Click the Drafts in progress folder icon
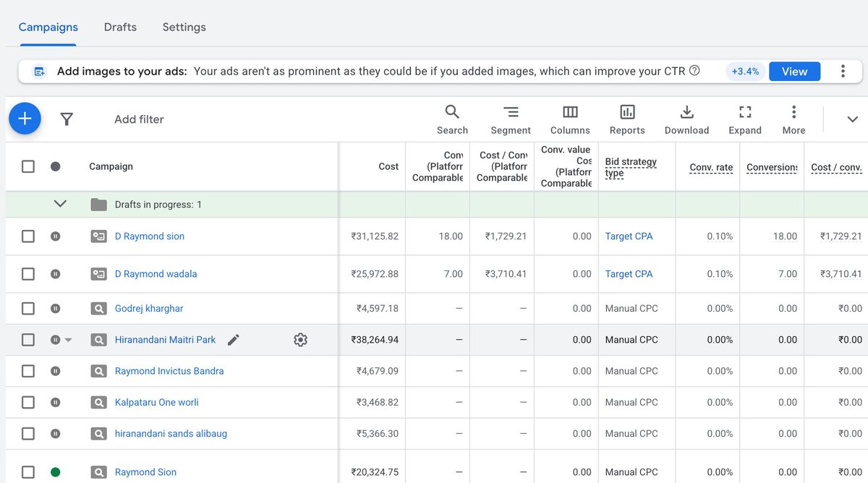 pos(98,205)
